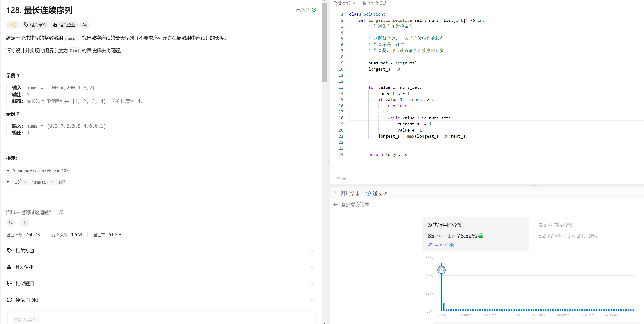This screenshot has height=324, width=644.
Task: Click the lock icon by 智能模式
Action: click(364, 3)
